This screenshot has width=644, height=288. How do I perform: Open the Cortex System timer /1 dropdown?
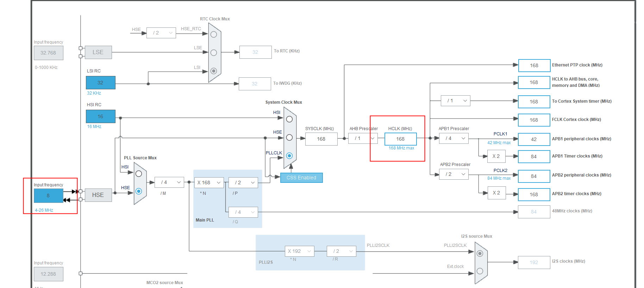pos(456,101)
